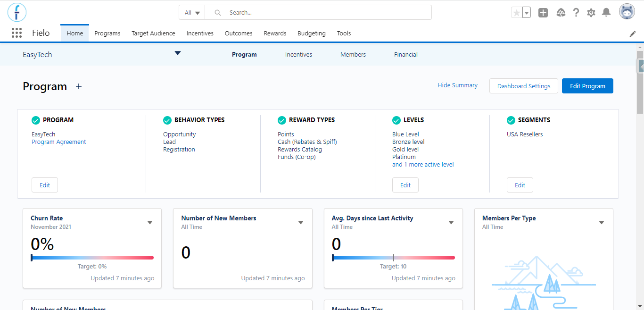This screenshot has height=310, width=644.
Task: Click the pencil edit navigation icon
Action: [633, 34]
